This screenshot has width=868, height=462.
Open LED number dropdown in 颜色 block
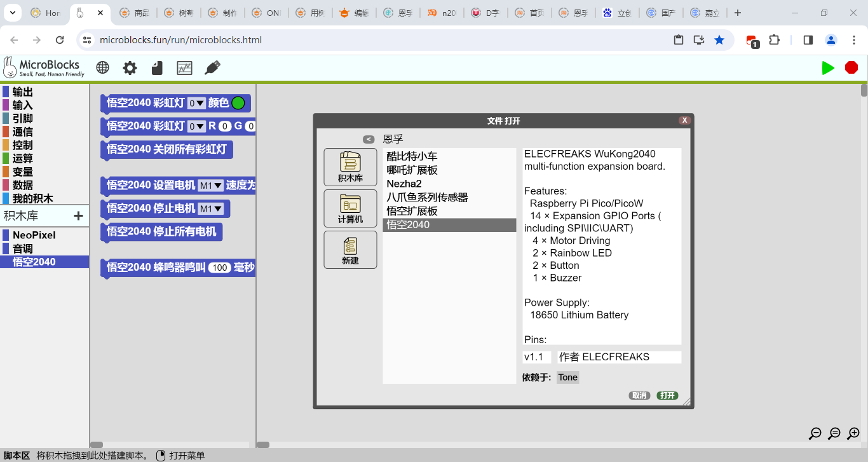coord(197,103)
